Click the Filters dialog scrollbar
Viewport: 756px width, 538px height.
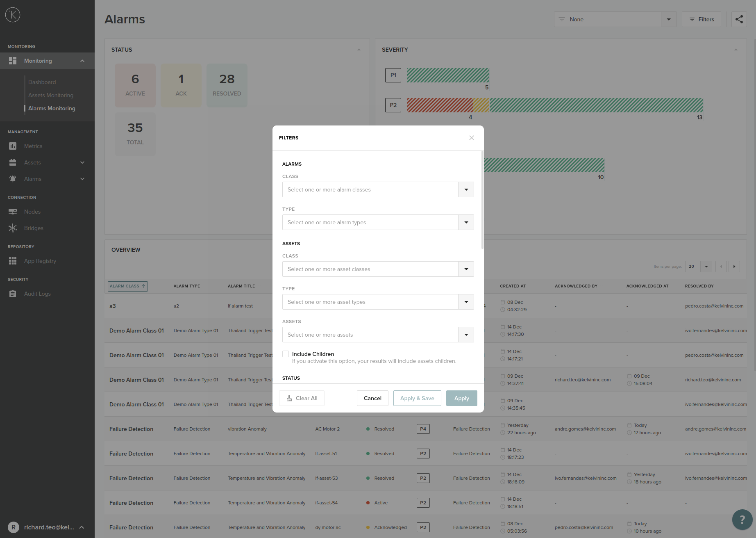(x=482, y=200)
